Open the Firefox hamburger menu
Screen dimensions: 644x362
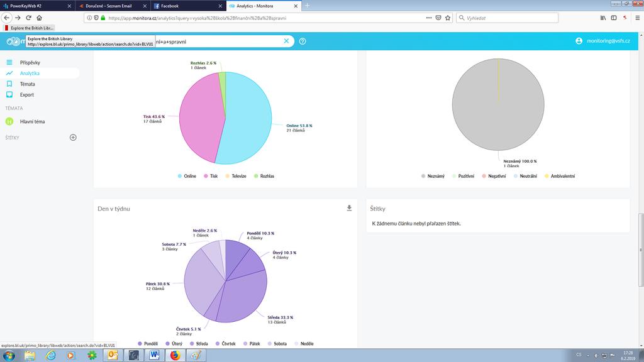tap(638, 18)
